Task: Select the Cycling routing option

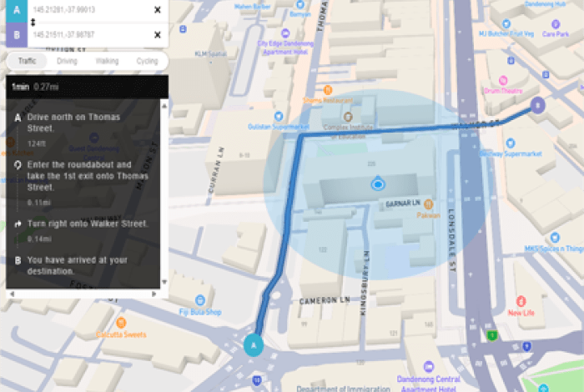Action: pos(146,61)
